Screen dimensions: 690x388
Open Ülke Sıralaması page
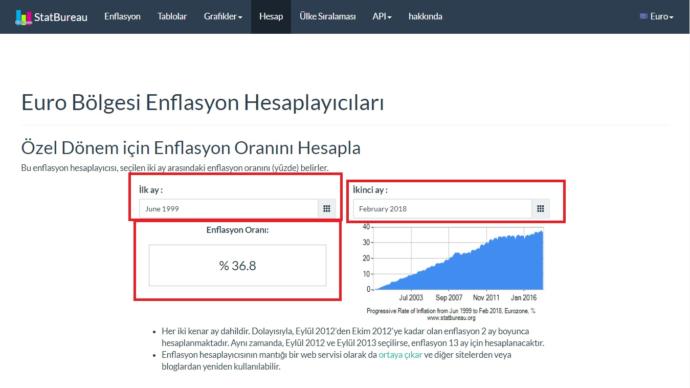327,16
